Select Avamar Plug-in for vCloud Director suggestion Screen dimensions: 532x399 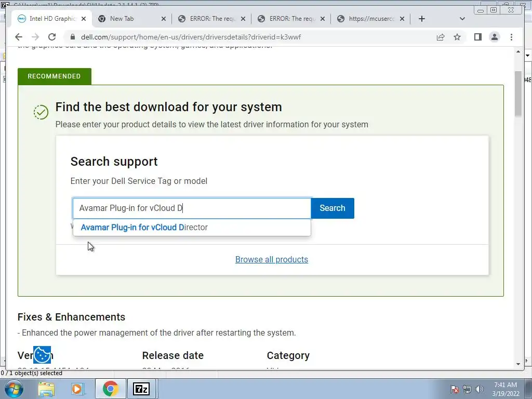(192, 228)
